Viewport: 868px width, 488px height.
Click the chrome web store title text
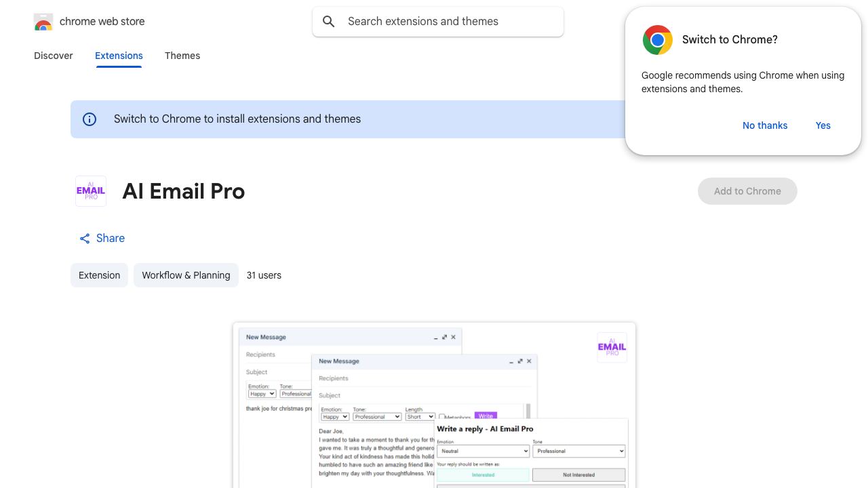[x=102, y=22]
